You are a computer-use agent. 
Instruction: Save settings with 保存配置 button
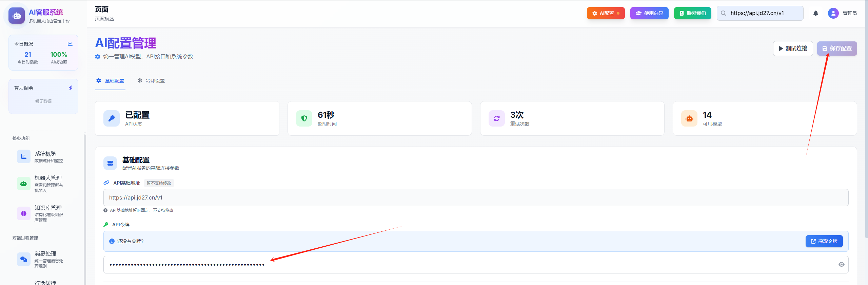click(837, 49)
